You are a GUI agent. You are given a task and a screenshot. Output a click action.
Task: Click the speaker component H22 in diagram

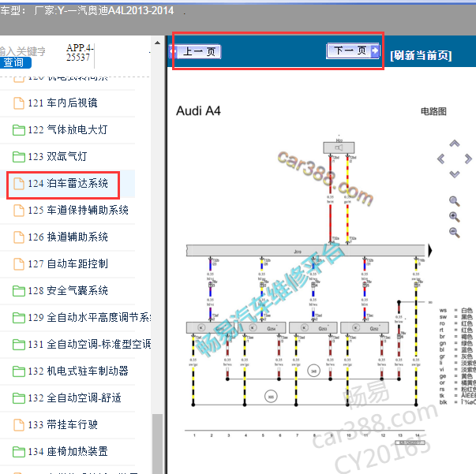339,147
